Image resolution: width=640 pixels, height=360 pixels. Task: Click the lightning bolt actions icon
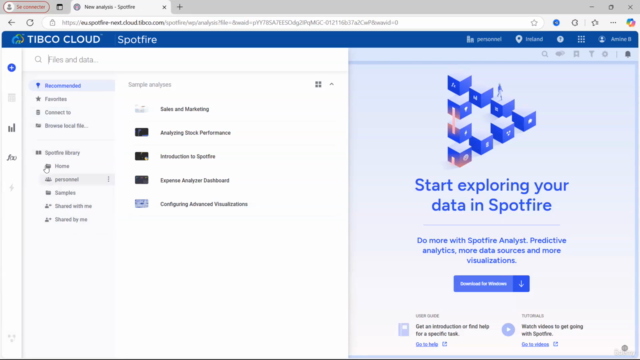11,188
